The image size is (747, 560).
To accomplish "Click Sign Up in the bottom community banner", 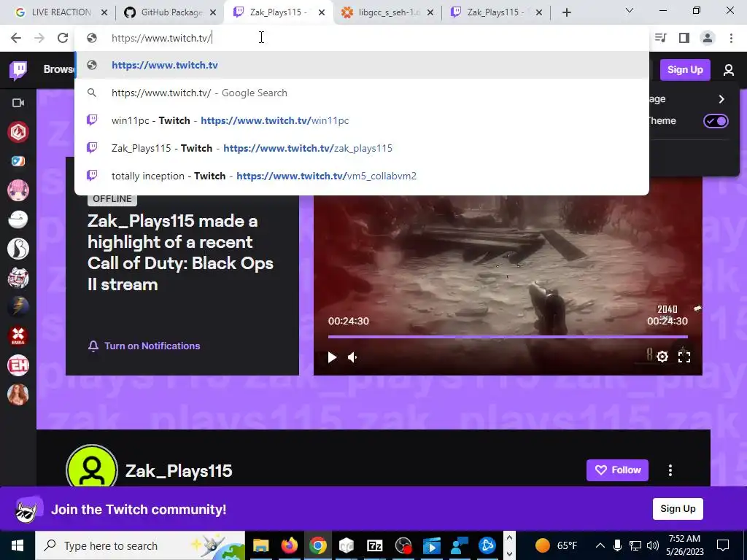I will coord(678,508).
